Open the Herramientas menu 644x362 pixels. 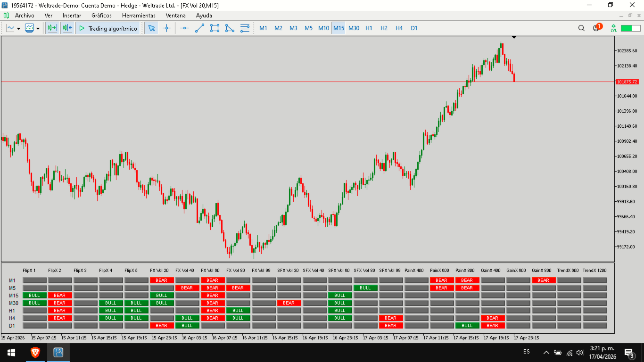(139, 16)
